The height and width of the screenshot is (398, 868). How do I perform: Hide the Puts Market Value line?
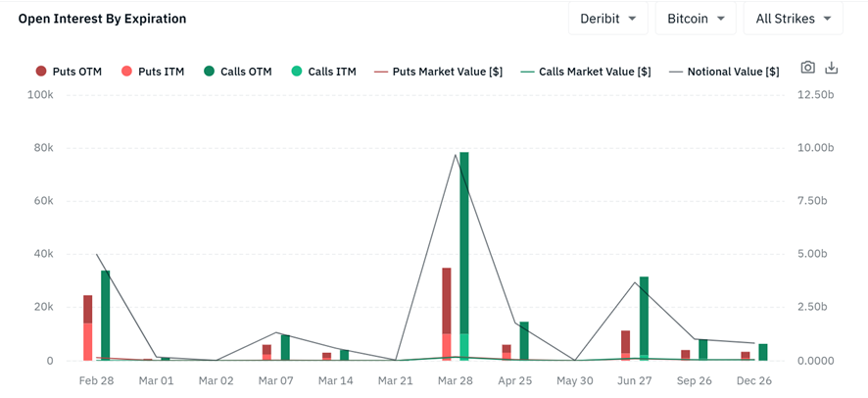point(438,72)
